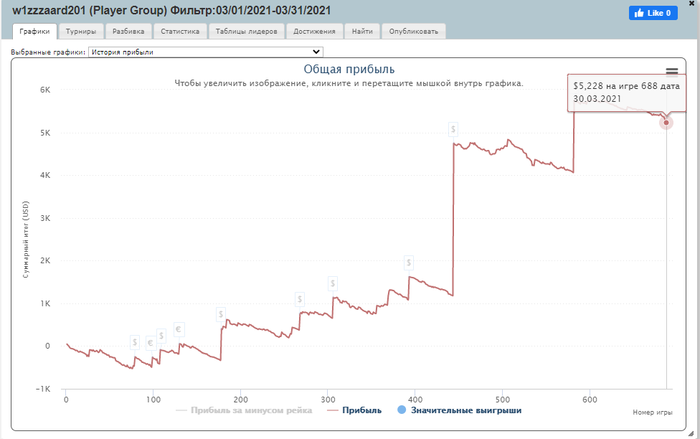Screen dimensions: 700x439
Task: Click the w1zzzaard201 window title
Action: point(171,10)
